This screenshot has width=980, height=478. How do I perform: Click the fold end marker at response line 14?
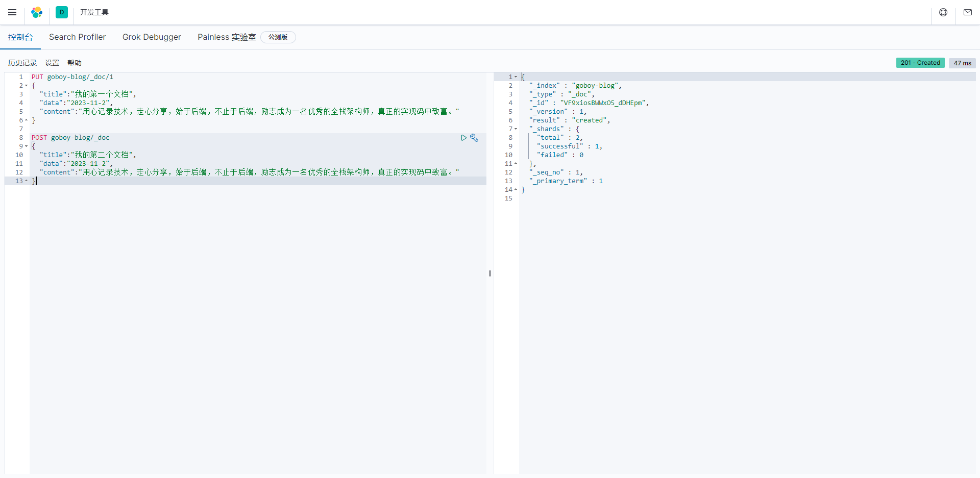click(x=516, y=190)
